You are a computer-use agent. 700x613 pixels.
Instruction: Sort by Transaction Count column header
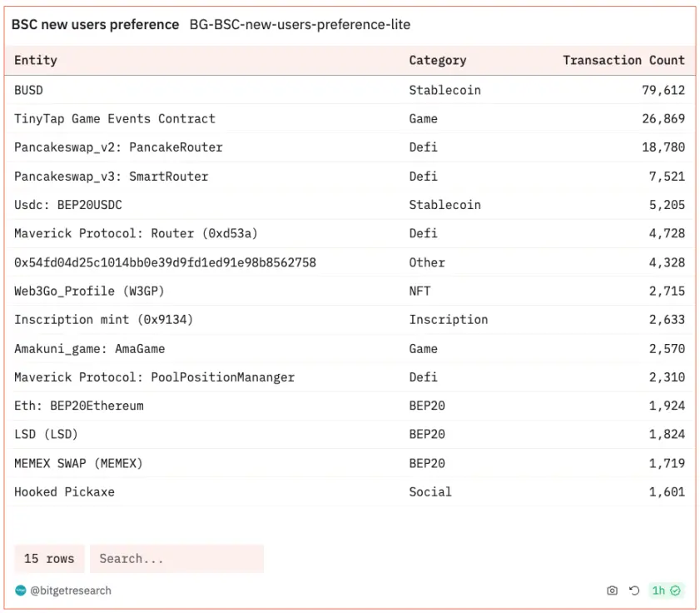coord(623,60)
